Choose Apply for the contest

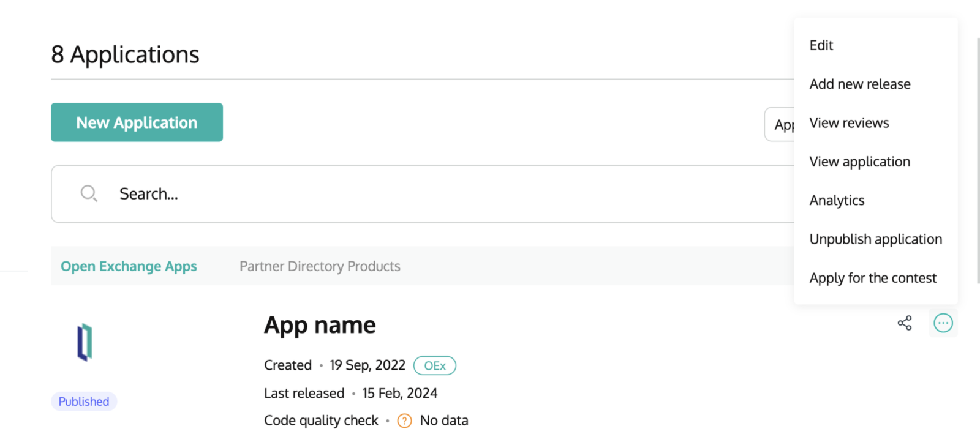[x=873, y=278]
